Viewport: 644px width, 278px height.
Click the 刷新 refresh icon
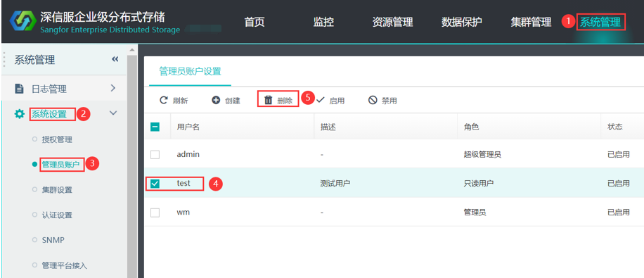click(x=164, y=100)
